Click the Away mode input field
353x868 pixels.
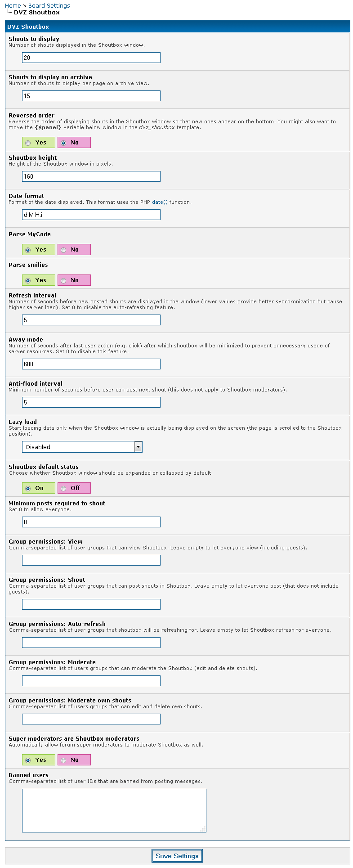click(x=91, y=364)
